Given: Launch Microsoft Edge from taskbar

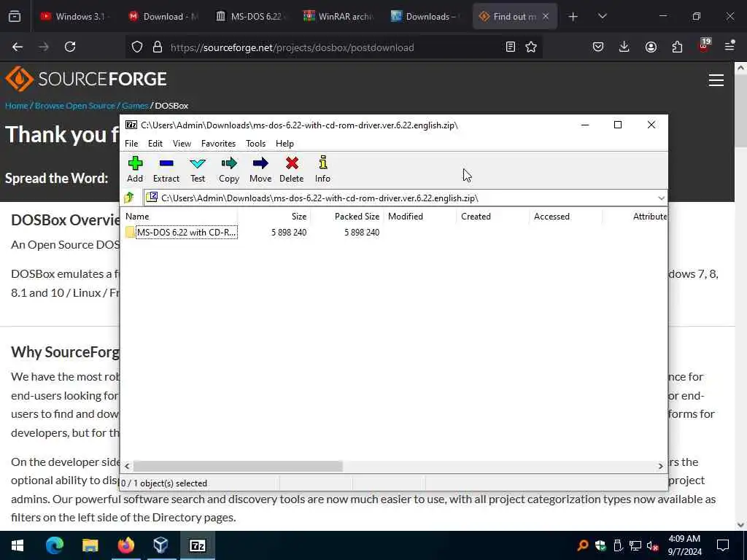Looking at the screenshot, I should pos(54,545).
